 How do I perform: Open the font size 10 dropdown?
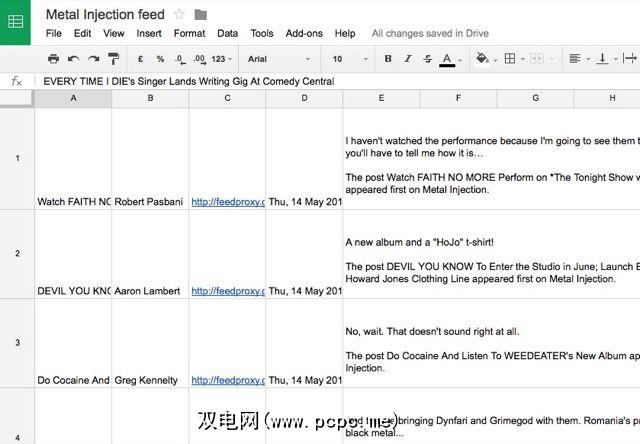click(x=350, y=59)
